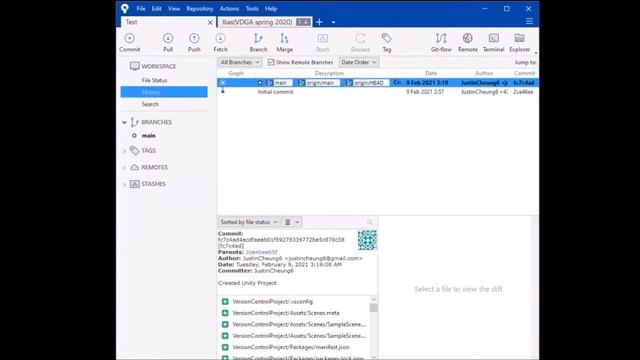Open the hamburger menu icon

pyautogui.click(x=529, y=22)
